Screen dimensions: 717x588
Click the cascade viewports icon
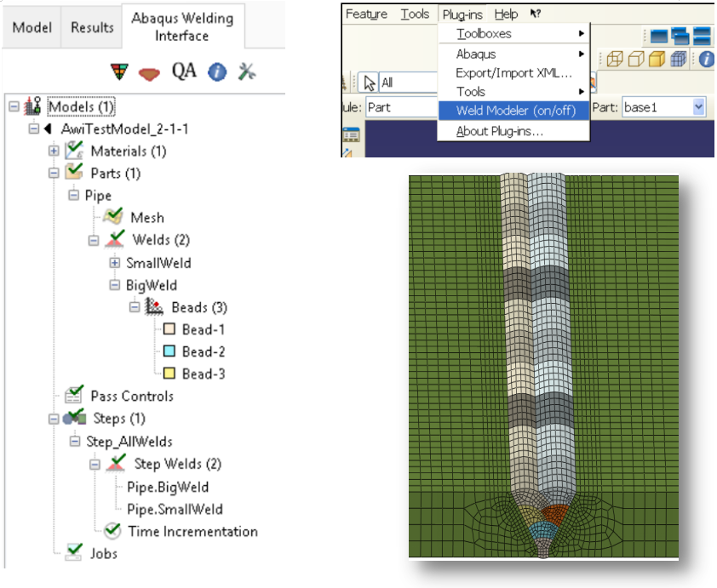click(680, 36)
